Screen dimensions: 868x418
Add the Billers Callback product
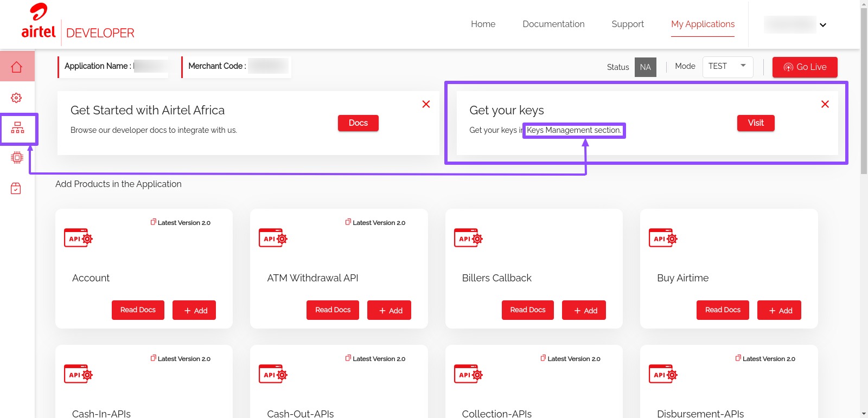click(x=584, y=310)
